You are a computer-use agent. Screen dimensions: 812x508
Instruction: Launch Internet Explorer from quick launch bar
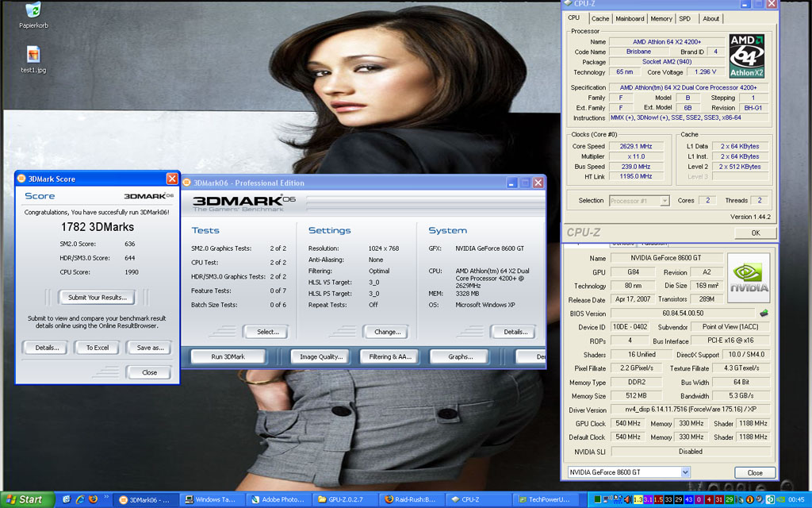80,499
